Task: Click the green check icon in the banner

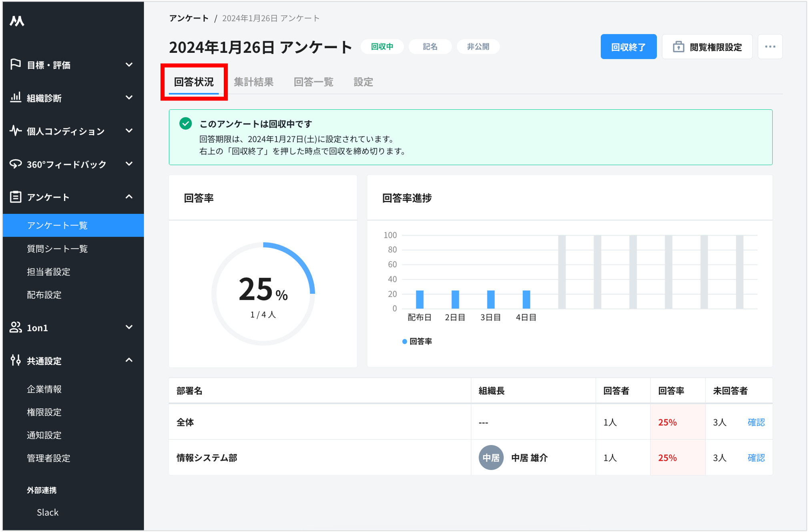Action: (185, 124)
